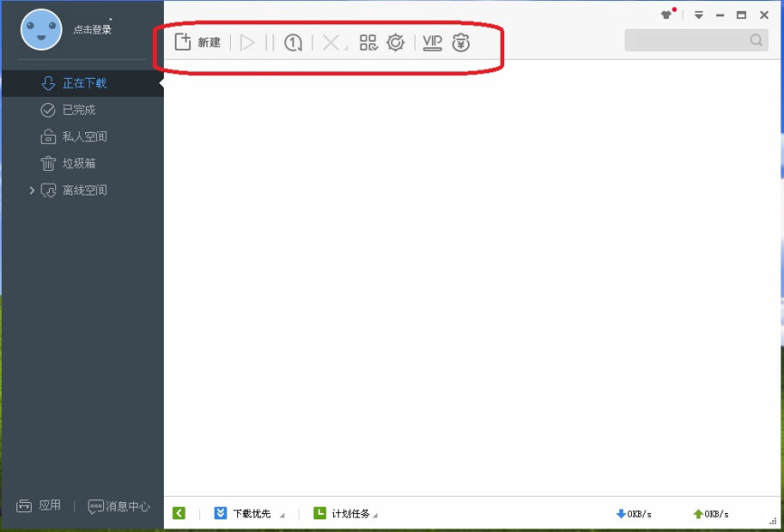Open dropdown arrow beside the delete icon
The image size is (784, 532).
pyautogui.click(x=346, y=48)
